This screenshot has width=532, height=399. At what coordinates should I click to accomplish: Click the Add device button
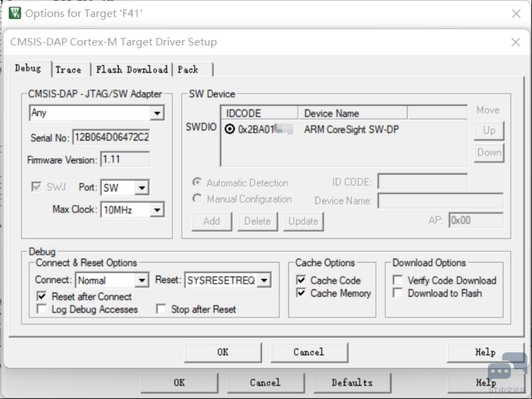[211, 221]
